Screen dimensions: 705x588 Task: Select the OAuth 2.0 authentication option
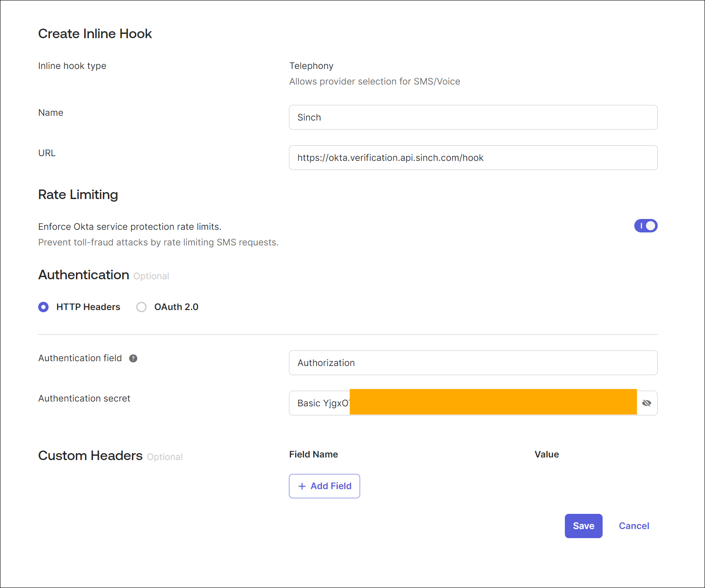pos(141,307)
